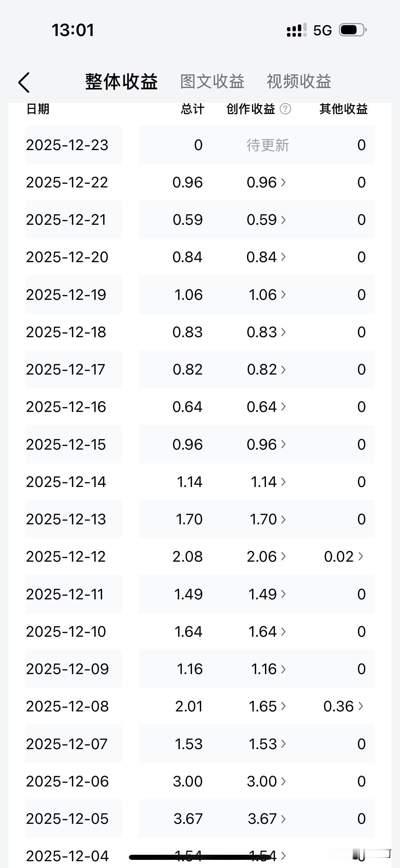Tap the 其他收益 column header

click(343, 109)
